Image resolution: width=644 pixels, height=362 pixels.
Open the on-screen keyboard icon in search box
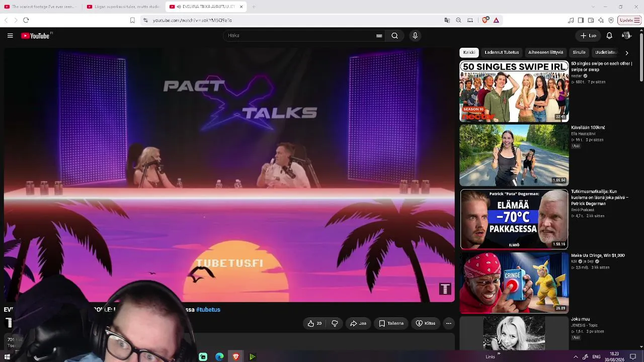coord(379,36)
